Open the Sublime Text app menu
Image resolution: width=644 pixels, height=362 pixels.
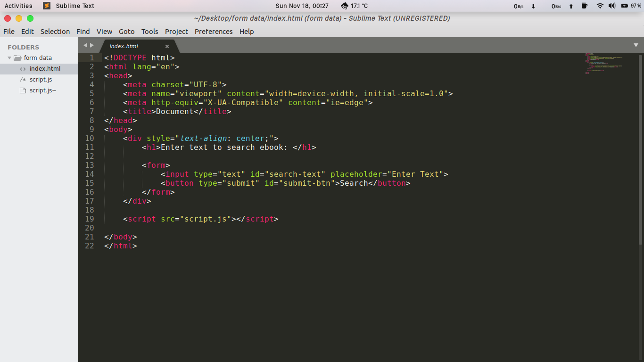point(75,6)
